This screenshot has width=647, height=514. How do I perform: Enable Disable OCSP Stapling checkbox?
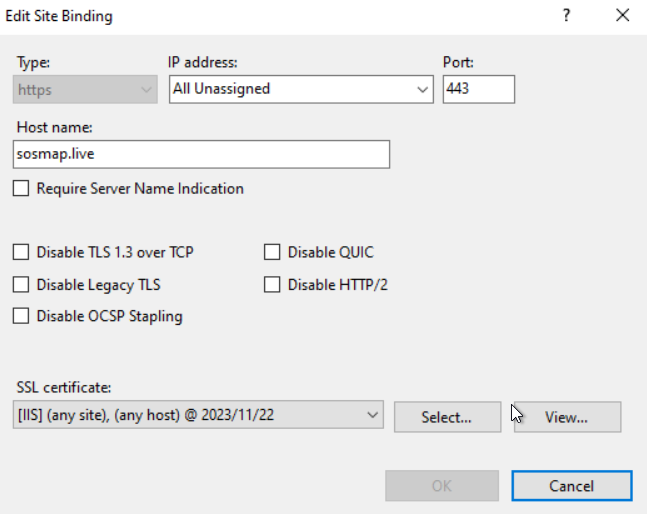[21, 316]
